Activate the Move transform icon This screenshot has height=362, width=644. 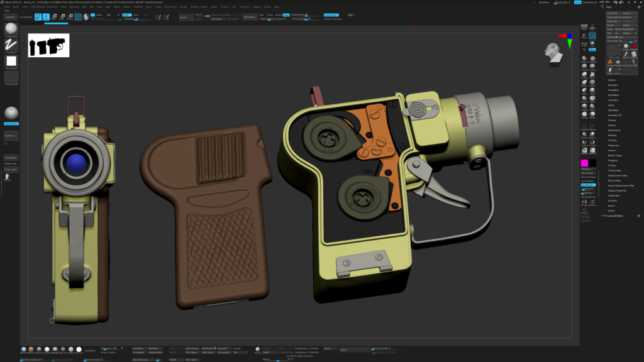point(54,17)
